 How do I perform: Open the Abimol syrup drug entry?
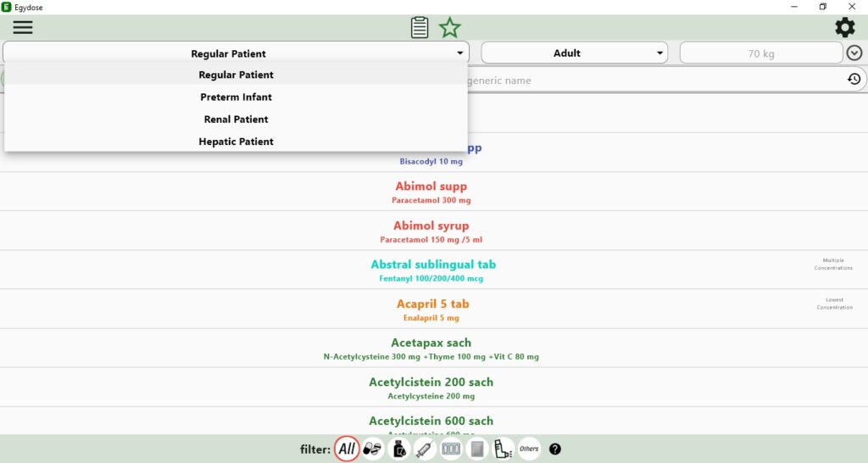(x=431, y=231)
